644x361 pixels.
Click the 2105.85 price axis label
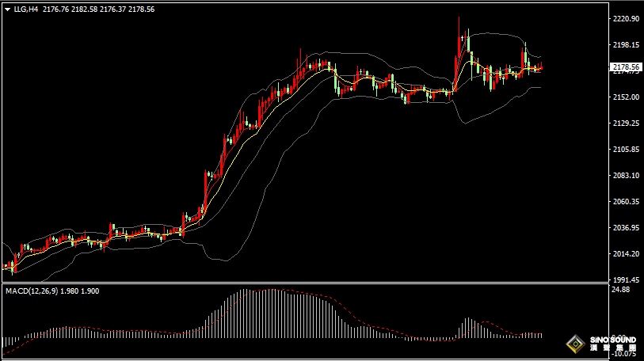pyautogui.click(x=627, y=149)
